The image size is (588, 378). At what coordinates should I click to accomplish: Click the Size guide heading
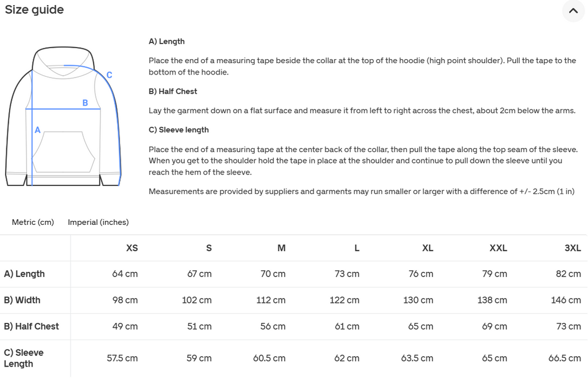(x=34, y=9)
